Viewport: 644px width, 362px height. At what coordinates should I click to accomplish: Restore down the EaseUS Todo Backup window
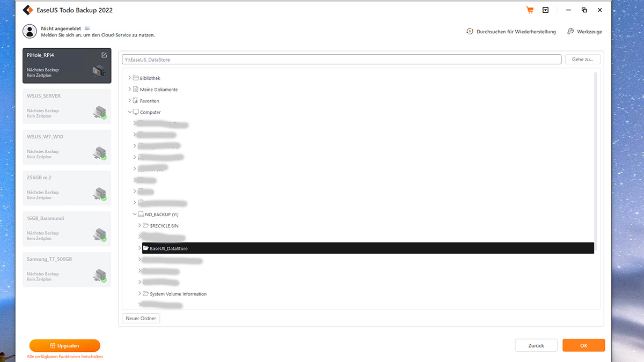click(x=584, y=10)
